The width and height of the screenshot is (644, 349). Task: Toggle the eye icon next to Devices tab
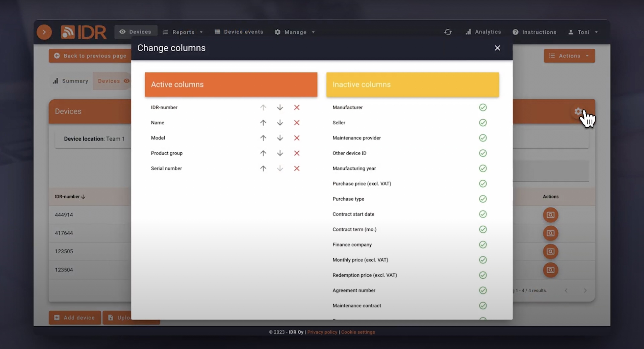pos(127,81)
